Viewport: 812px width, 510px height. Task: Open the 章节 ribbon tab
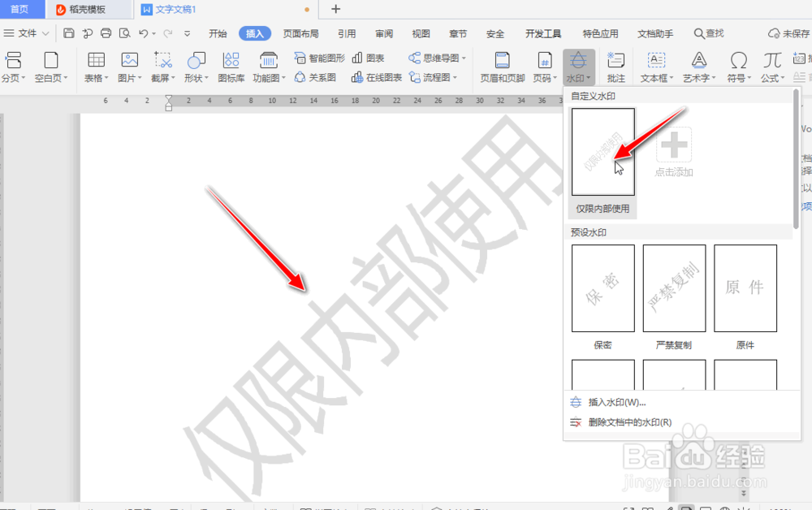point(458,33)
